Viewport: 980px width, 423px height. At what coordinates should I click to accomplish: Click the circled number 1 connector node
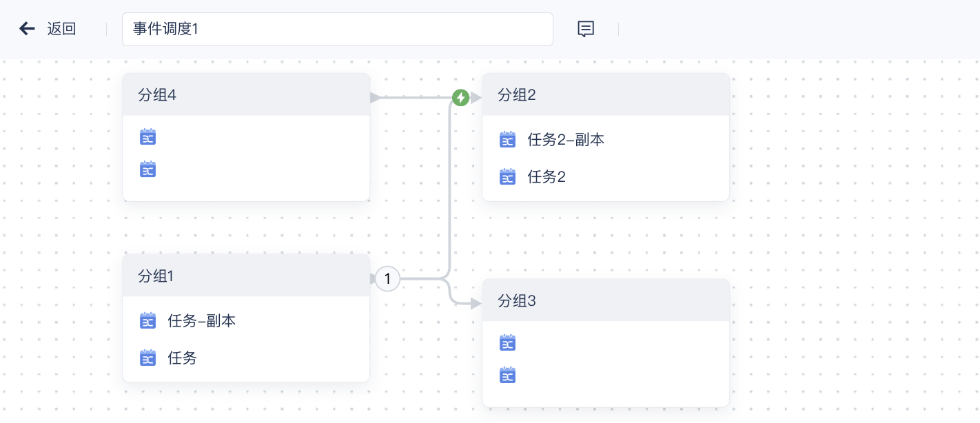pyautogui.click(x=387, y=279)
